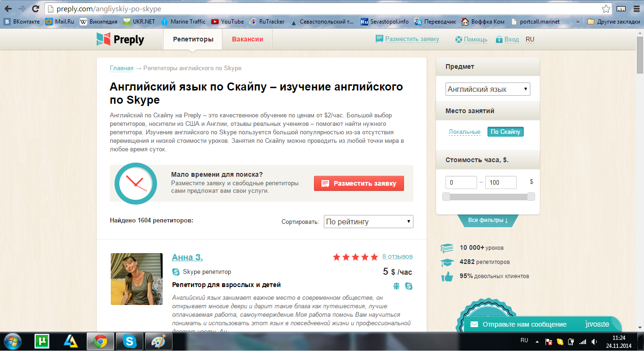
Task: Go back using the browser Back arrow
Action: [8, 9]
